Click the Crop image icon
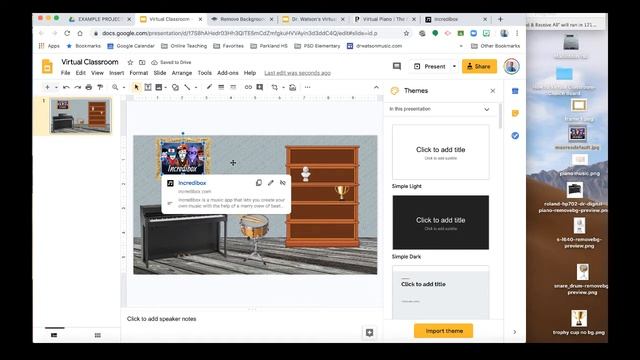Viewport: 640px width, 360px height. pyautogui.click(x=275, y=87)
